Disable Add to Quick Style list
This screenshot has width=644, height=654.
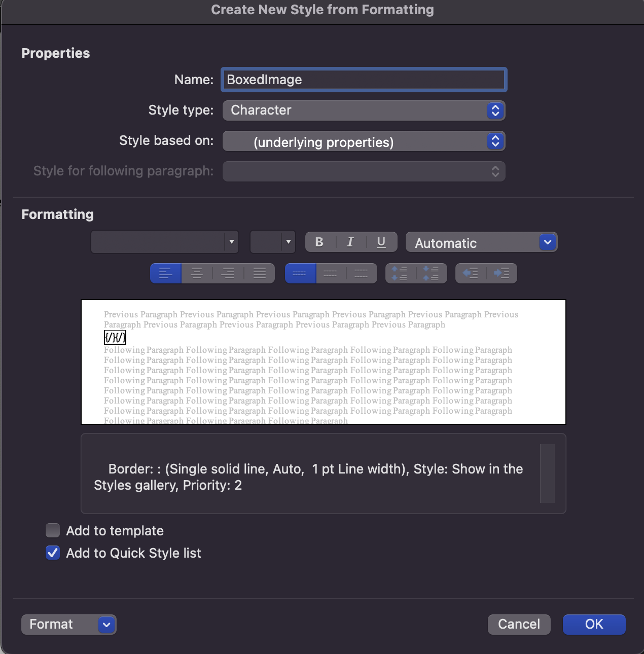tap(53, 553)
